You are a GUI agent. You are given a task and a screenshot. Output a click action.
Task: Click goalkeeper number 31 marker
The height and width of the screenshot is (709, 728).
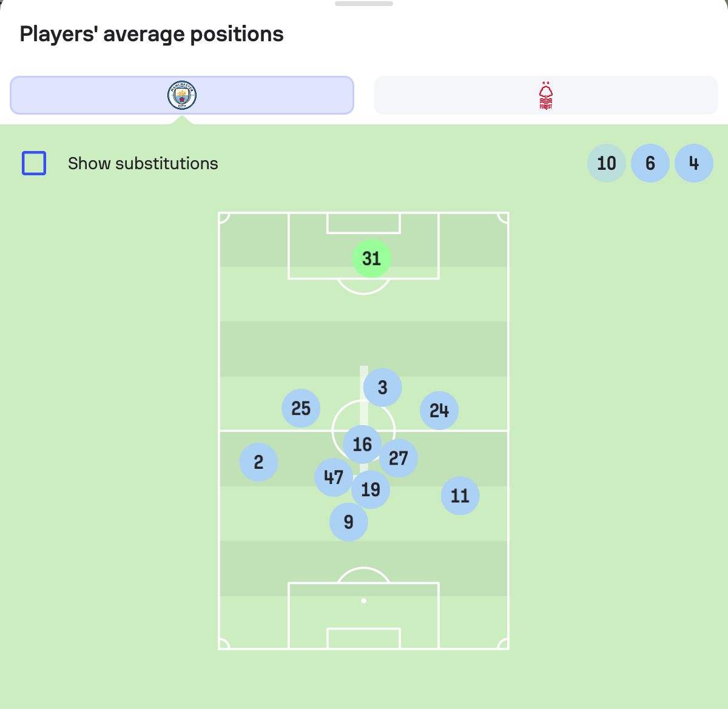pyautogui.click(x=371, y=258)
